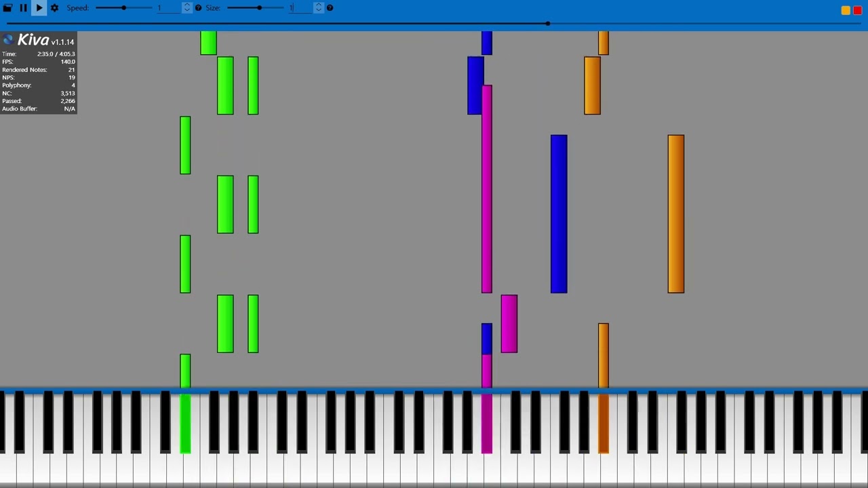
Task: Click the Rendered Notes value 21
Action: 71,70
